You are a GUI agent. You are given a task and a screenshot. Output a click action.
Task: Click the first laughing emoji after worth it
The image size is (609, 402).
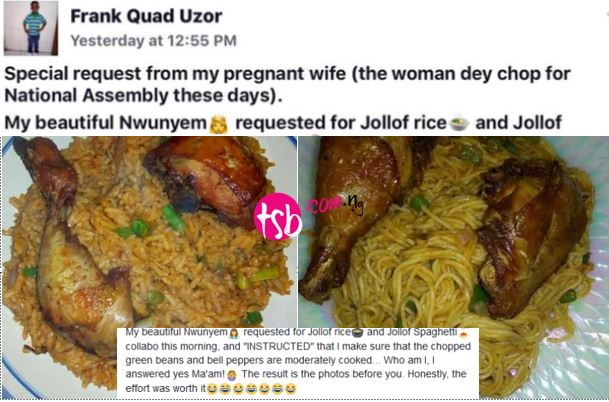coord(212,388)
